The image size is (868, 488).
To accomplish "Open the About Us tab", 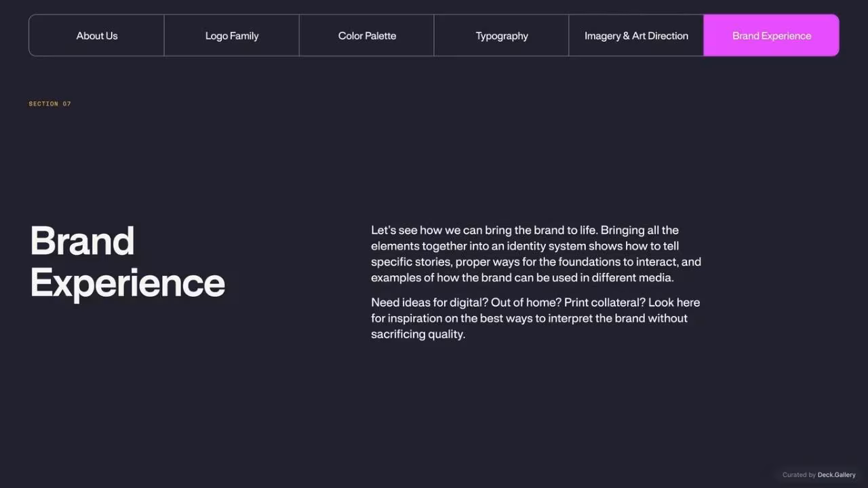I will click(96, 35).
